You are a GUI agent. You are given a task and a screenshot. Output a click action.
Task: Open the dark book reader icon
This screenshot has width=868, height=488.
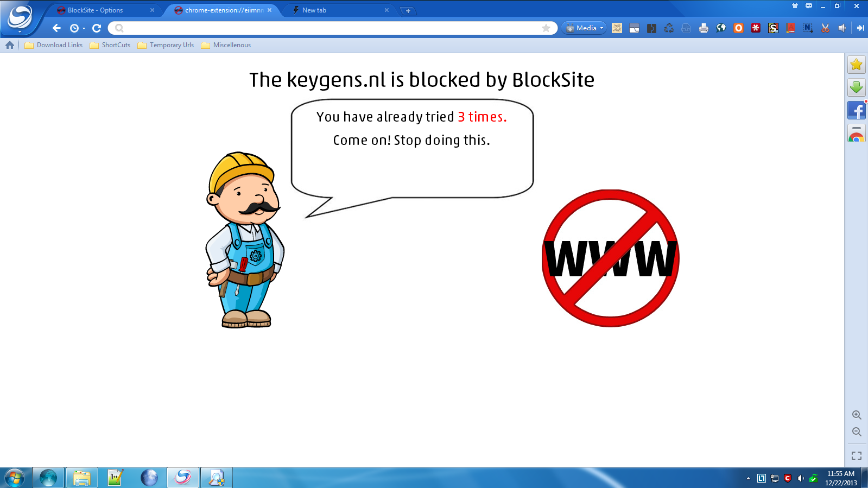point(651,28)
